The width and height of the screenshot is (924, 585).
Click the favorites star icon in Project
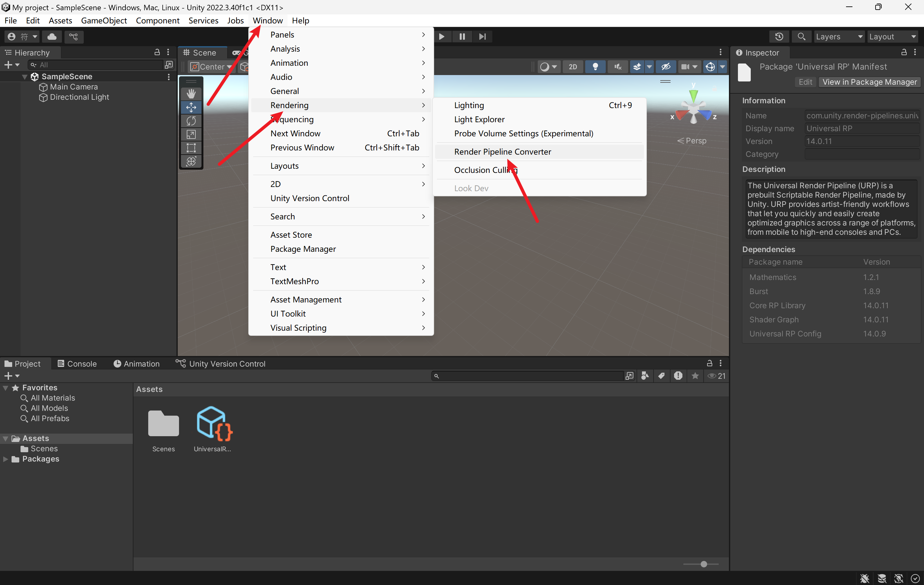(x=695, y=376)
